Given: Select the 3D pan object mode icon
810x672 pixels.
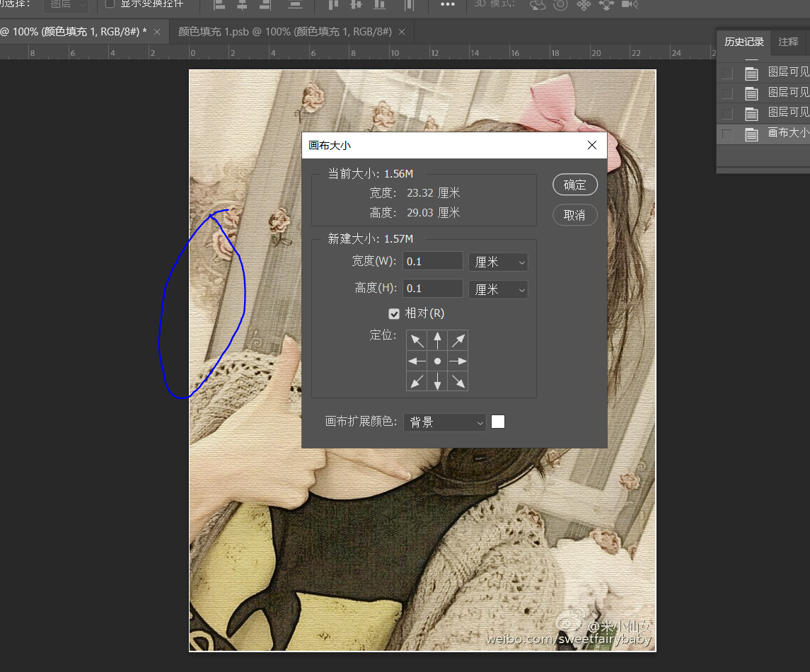Looking at the screenshot, I should click(584, 5).
